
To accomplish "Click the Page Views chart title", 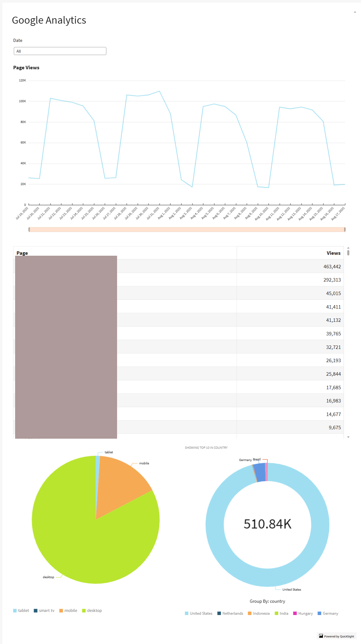I will [26, 68].
